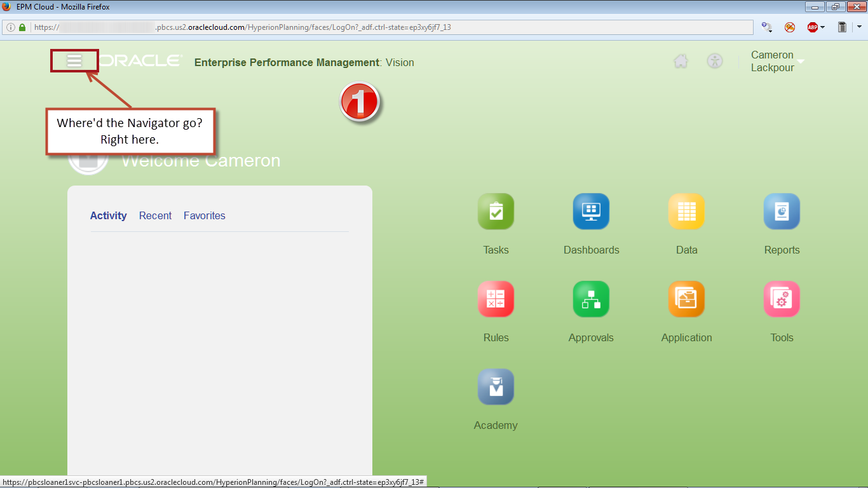Open the Reports icon
Image resolution: width=868 pixels, height=488 pixels.
coord(782,212)
